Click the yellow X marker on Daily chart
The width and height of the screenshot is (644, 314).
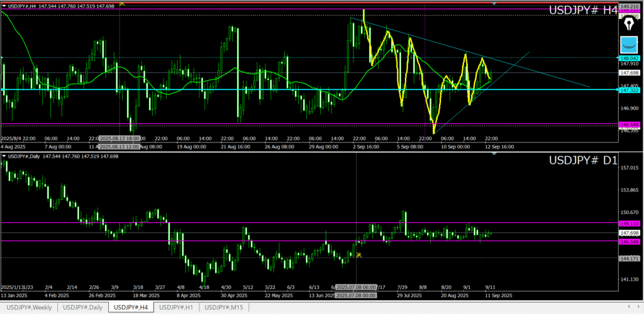[x=358, y=255]
